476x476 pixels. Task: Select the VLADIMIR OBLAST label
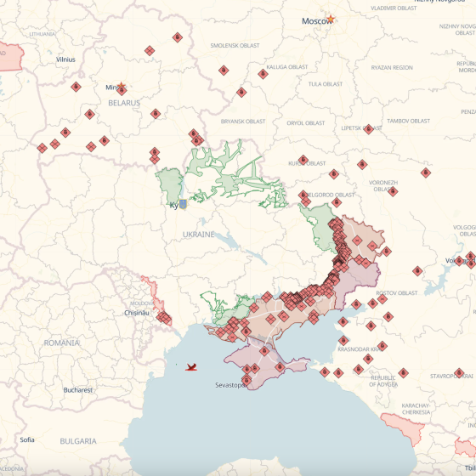click(394, 8)
